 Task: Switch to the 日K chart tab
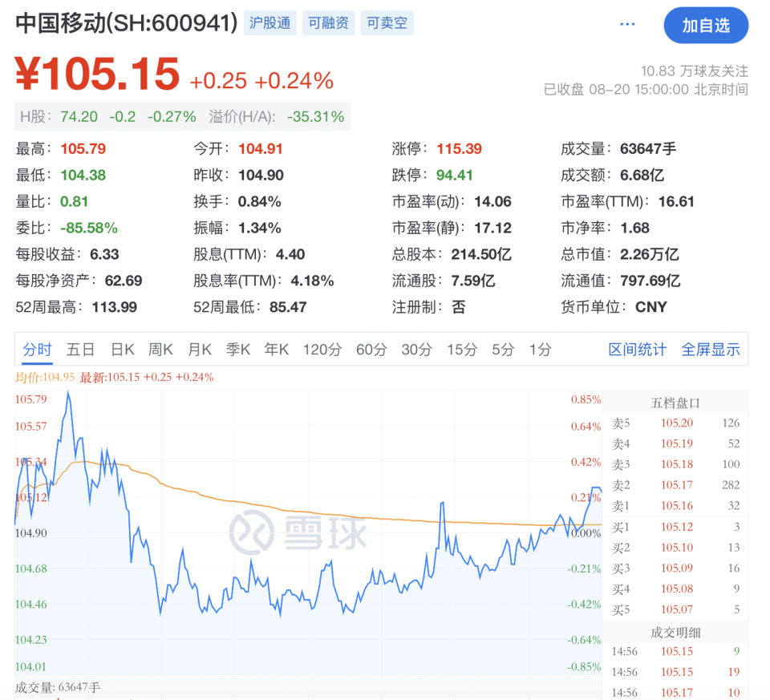coord(122,350)
